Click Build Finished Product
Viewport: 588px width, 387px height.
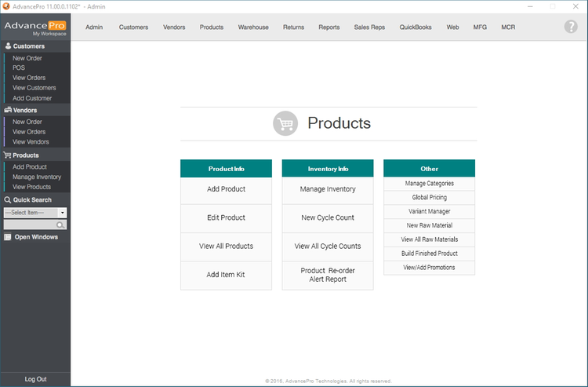430,254
